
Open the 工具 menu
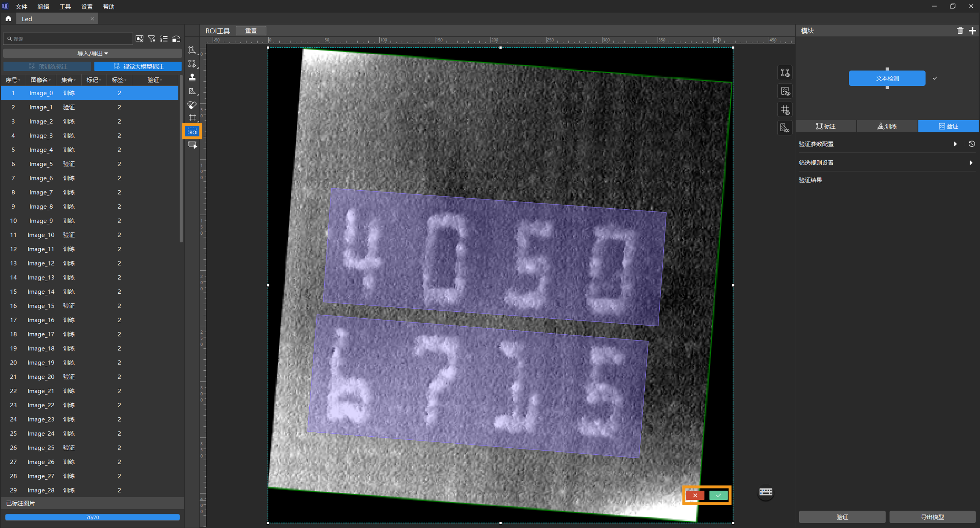[x=65, y=7]
